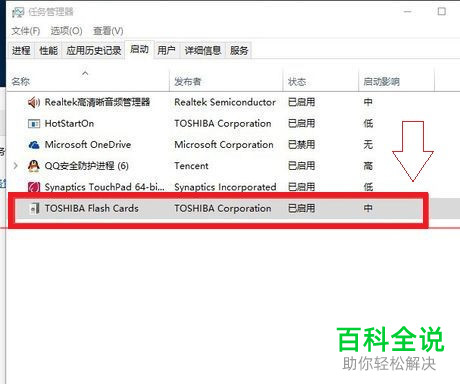This screenshot has height=384, width=460.
Task: Open the 文件(F) menu
Action: click(x=26, y=31)
